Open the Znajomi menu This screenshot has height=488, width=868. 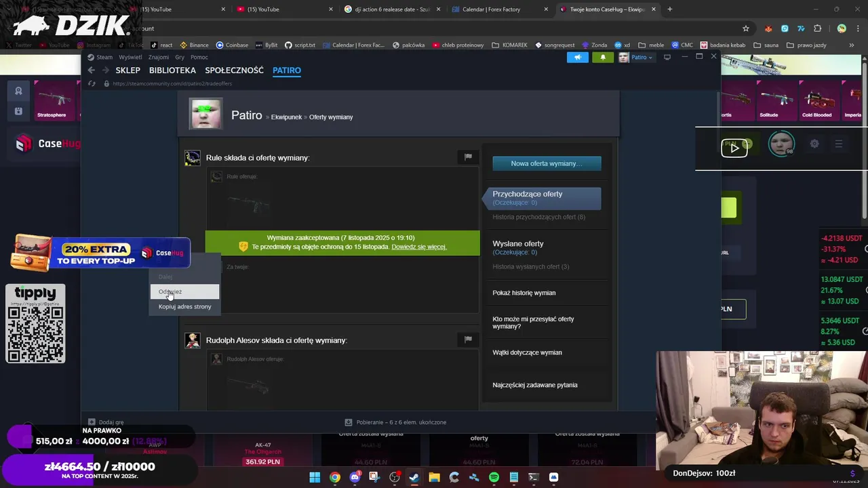point(159,57)
